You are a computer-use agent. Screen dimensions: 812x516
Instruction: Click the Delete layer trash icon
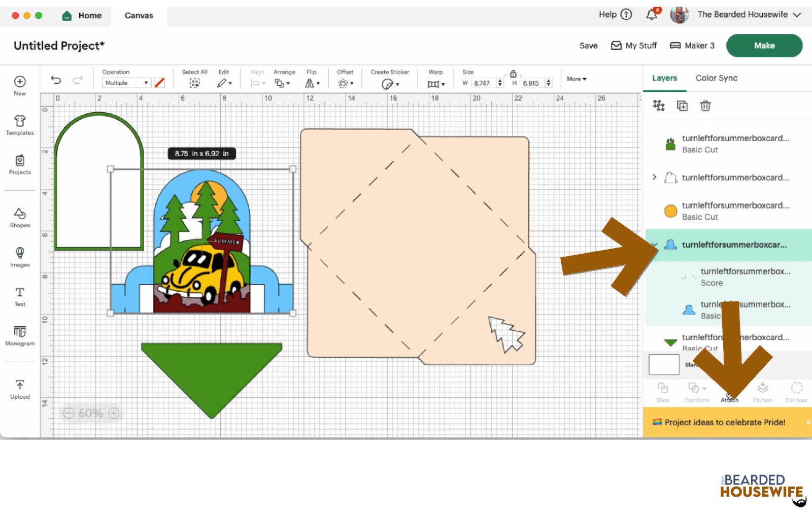coord(705,106)
